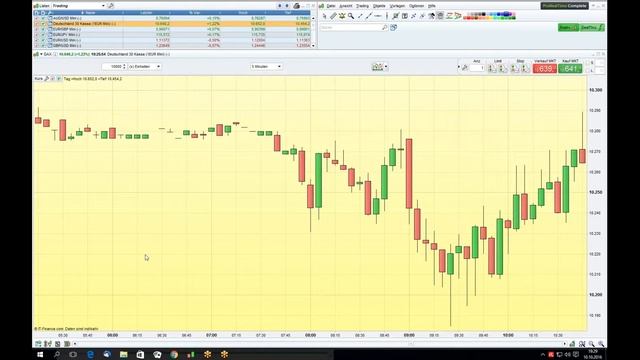Viewport: 640px width, 360px height.
Task: Open Chrome from the taskbar
Action: [x=174, y=354]
